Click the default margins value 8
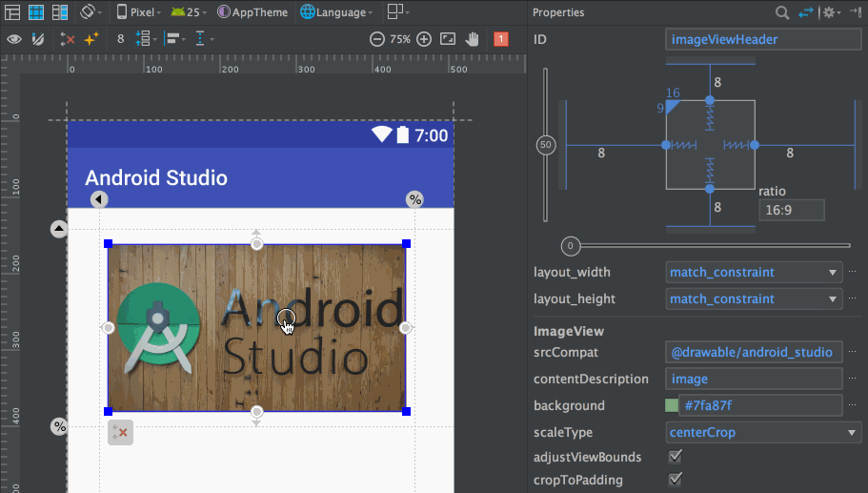Image resolution: width=868 pixels, height=493 pixels. coord(121,39)
